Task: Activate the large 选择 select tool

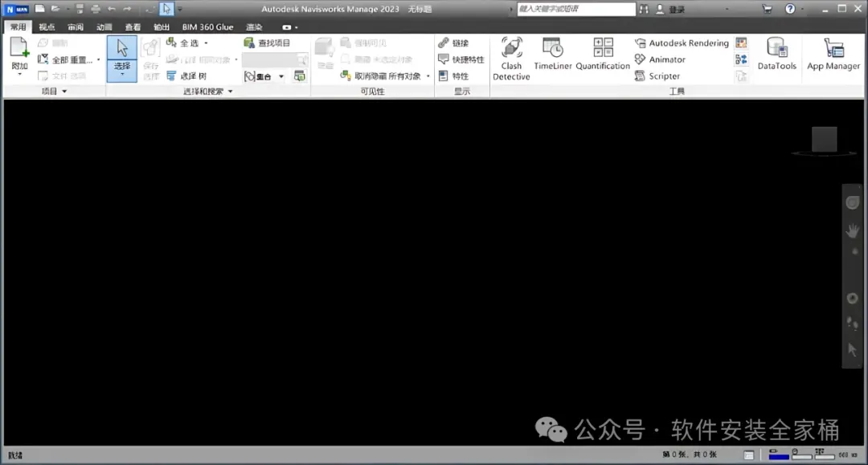Action: [x=122, y=59]
